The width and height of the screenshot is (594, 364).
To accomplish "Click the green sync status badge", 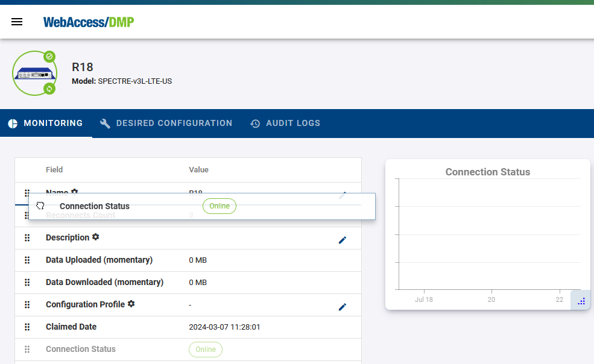I will click(49, 89).
